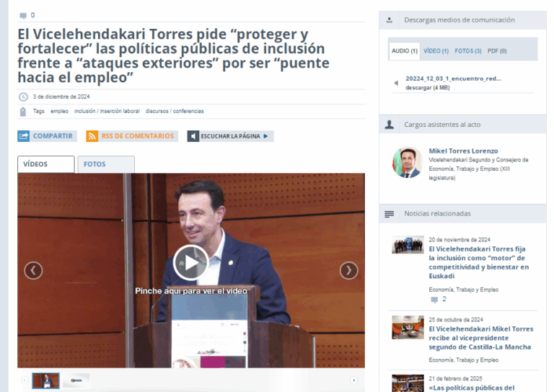
Task: Click the 'empleo' tag link
Action: [x=59, y=112]
